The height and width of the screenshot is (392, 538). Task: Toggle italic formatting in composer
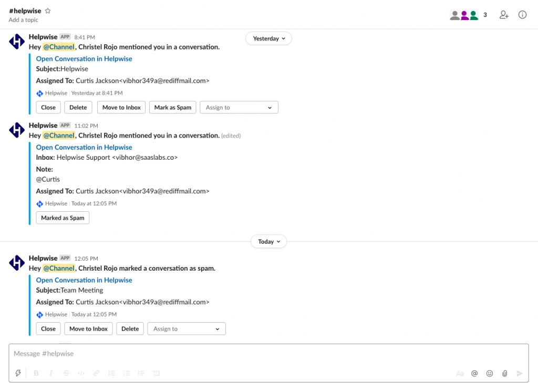coord(51,373)
